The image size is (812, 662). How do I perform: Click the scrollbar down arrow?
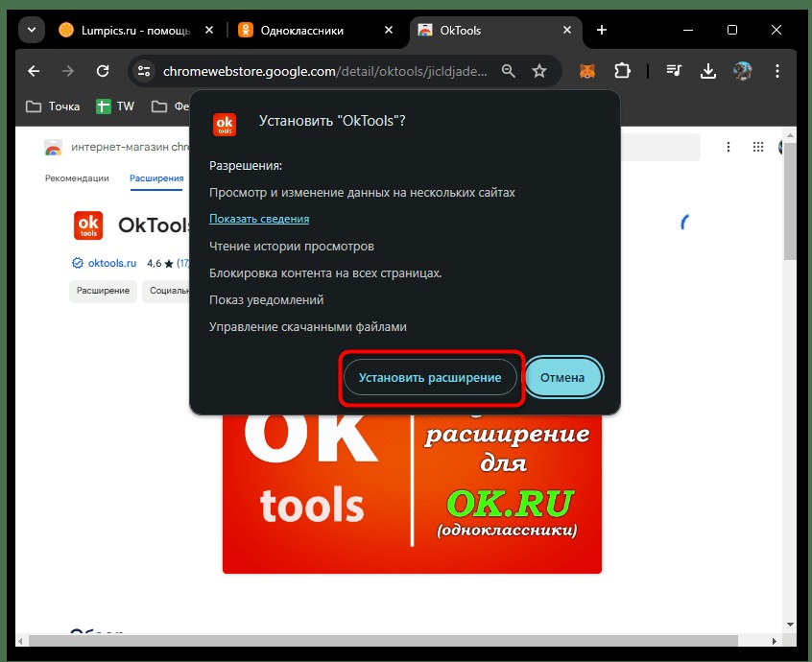click(x=790, y=625)
